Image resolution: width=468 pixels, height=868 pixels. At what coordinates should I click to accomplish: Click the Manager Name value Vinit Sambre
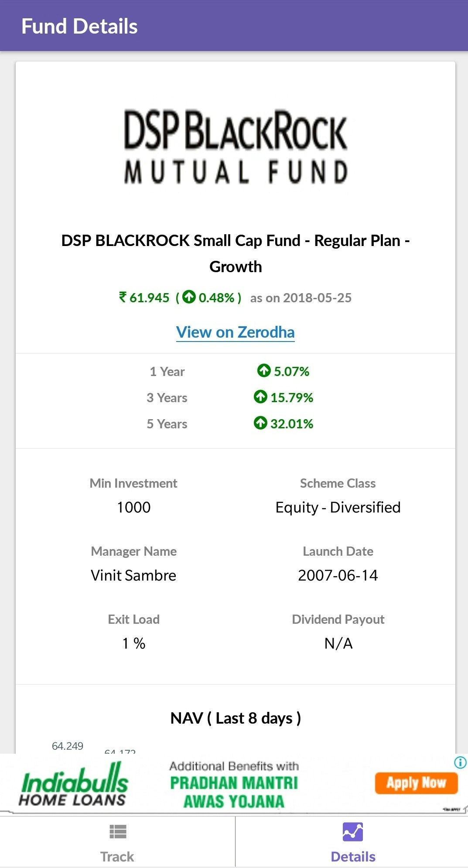point(133,575)
